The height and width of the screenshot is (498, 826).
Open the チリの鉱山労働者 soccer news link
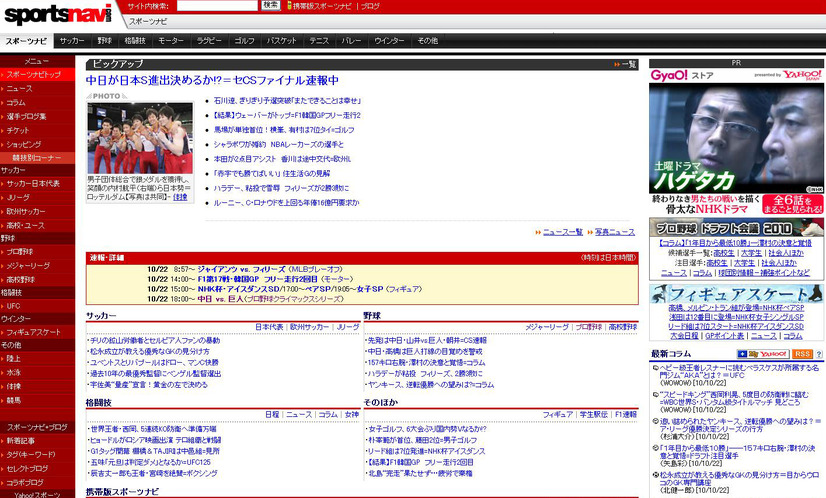coord(155,340)
